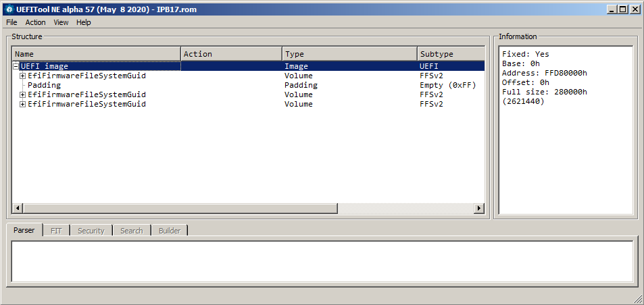The height and width of the screenshot is (305, 644).
Task: Select the UEFI image row
Action: (x=249, y=66)
